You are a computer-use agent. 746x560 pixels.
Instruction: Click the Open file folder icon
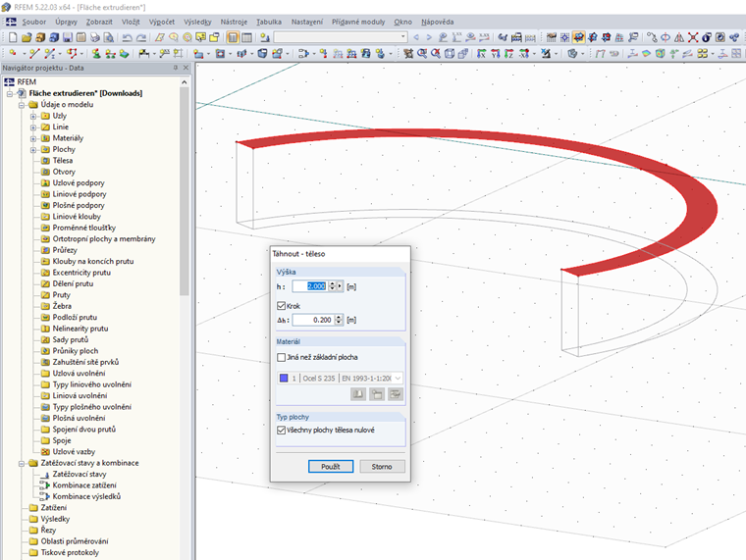(27, 37)
